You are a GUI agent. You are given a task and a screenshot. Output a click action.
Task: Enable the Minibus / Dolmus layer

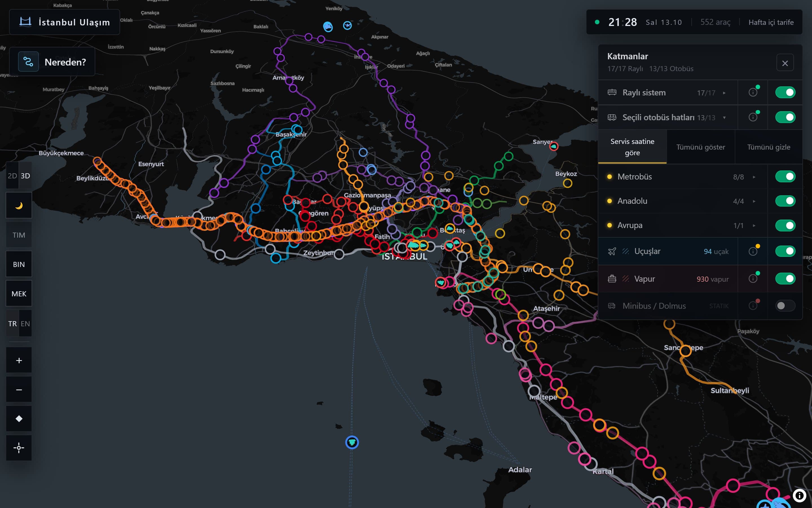785,306
